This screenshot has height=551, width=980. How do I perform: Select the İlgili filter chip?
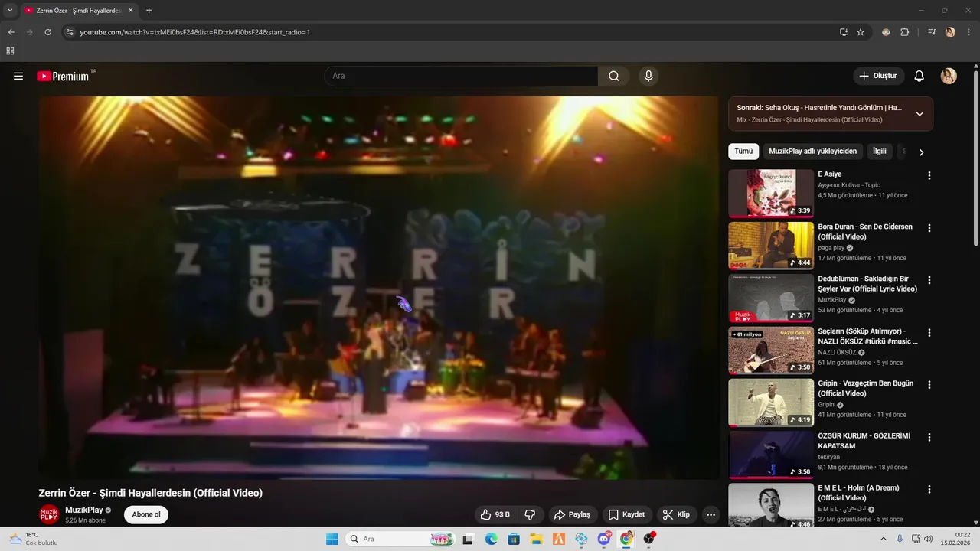(x=880, y=152)
